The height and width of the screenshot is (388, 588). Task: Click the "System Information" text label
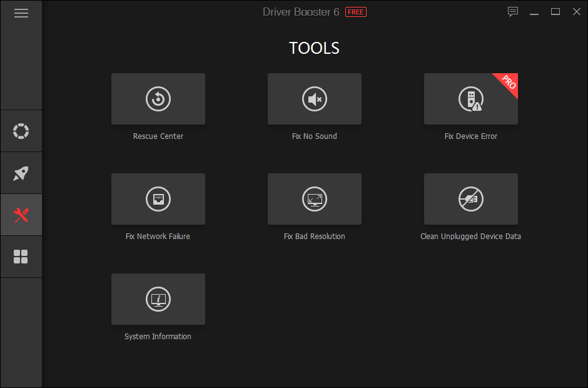pyautogui.click(x=158, y=337)
